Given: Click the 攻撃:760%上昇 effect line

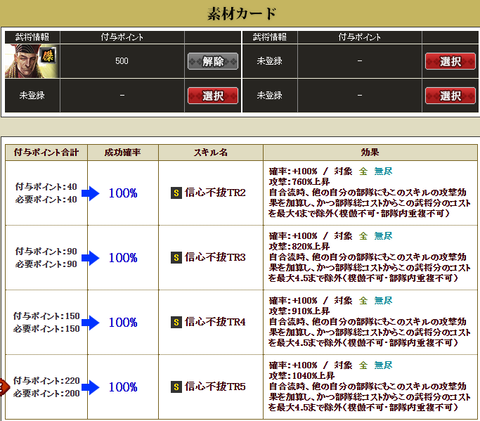Looking at the screenshot, I should [299, 182].
